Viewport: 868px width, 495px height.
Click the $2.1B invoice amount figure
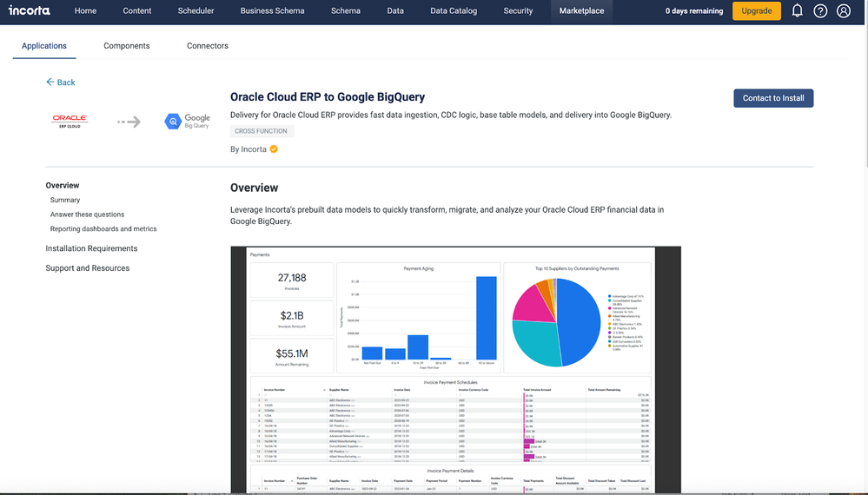[292, 318]
